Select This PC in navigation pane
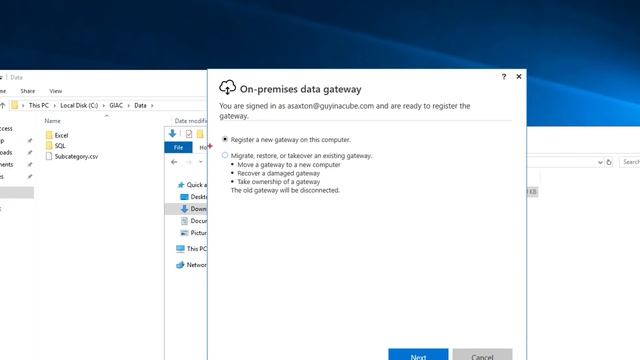The image size is (640, 360). (191, 249)
